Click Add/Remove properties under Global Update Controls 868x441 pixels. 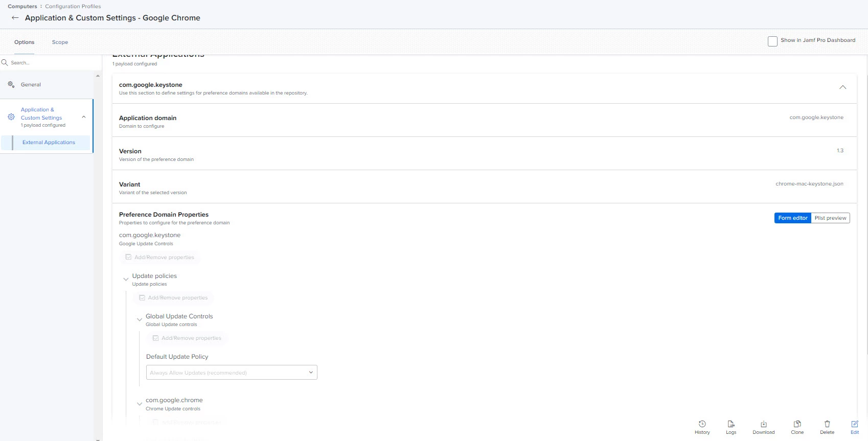click(x=187, y=338)
